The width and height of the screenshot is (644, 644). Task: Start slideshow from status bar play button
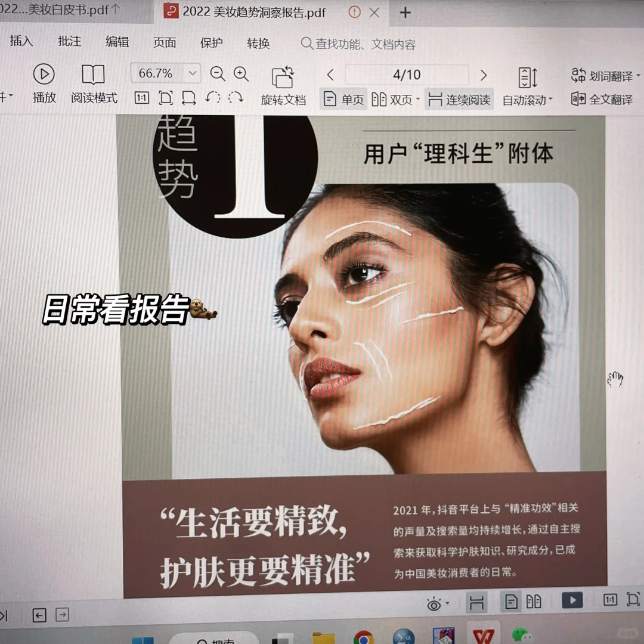coord(572,600)
